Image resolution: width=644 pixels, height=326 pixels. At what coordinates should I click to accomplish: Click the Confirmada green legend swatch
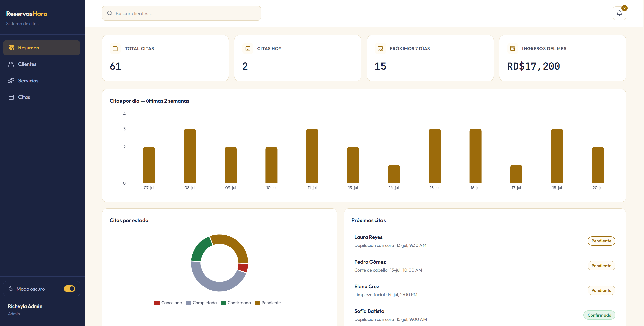tap(223, 303)
